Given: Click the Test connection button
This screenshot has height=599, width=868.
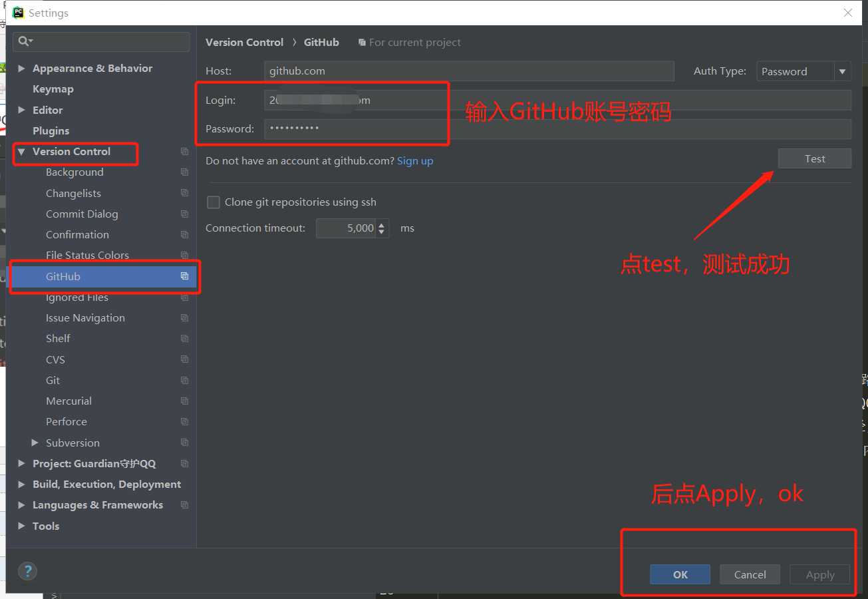Looking at the screenshot, I should pyautogui.click(x=814, y=158).
